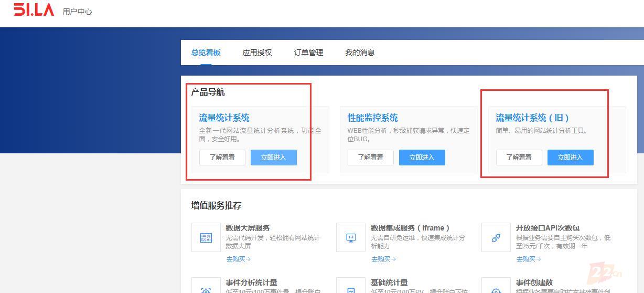This screenshot has height=293, width=644.
Task: Click the 产品导航 heading
Action: pos(208,92)
